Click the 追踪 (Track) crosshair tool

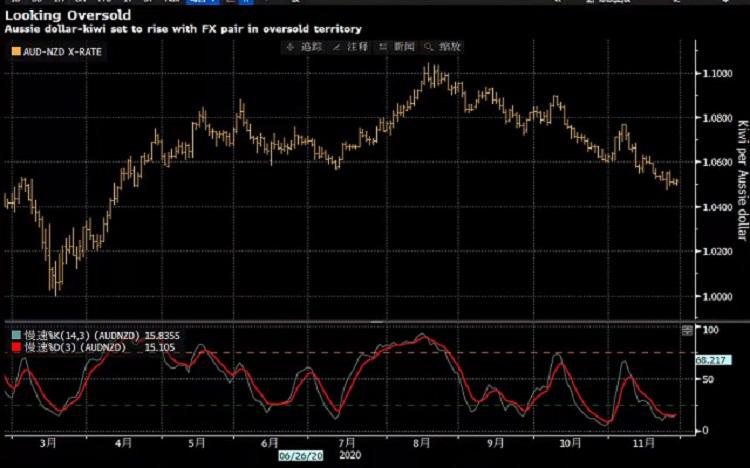coord(306,47)
